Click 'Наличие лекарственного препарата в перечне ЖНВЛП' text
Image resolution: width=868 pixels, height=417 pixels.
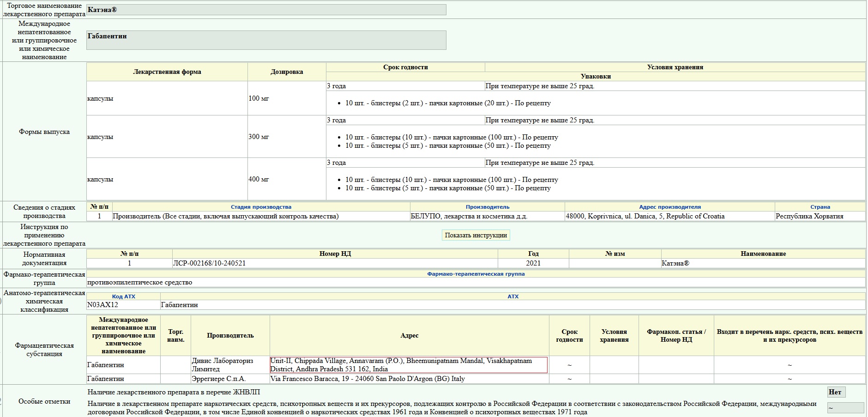tap(174, 392)
